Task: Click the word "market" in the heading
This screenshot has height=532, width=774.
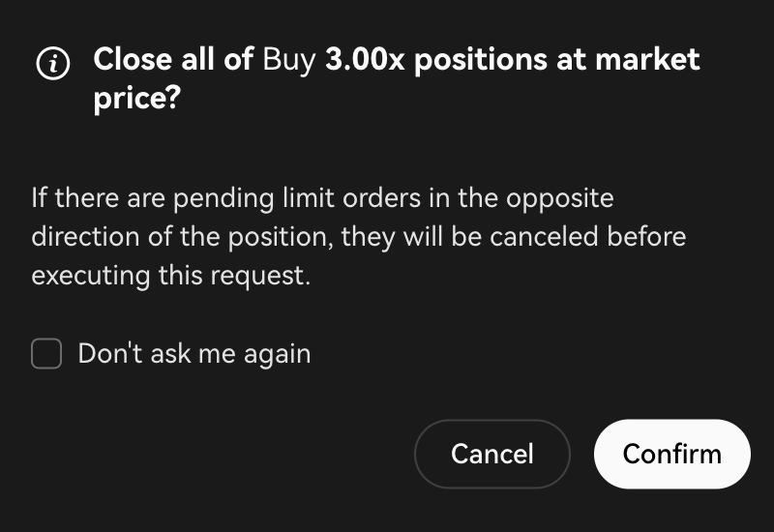Action: coord(647,60)
